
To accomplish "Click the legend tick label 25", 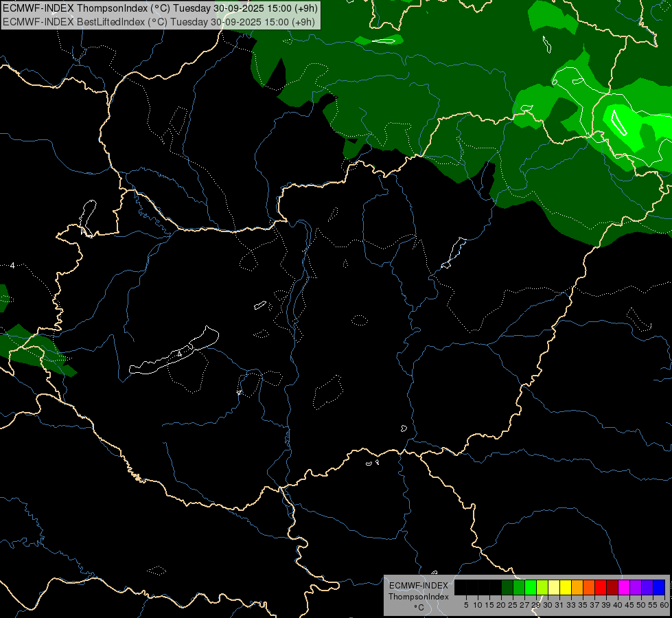I will (513, 605).
